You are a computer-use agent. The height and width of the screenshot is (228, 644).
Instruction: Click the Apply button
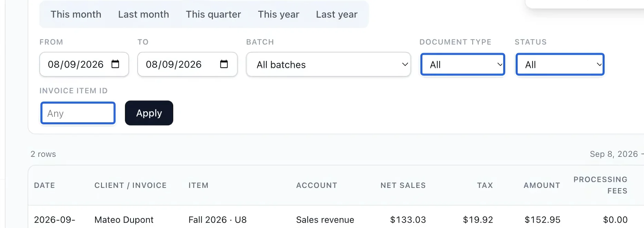pyautogui.click(x=149, y=113)
